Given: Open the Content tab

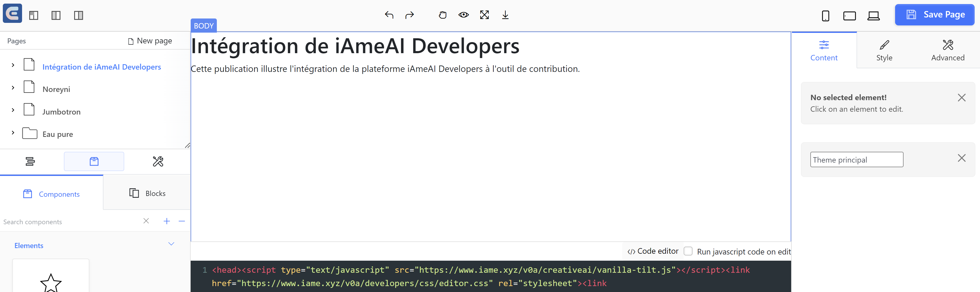Looking at the screenshot, I should point(824,50).
